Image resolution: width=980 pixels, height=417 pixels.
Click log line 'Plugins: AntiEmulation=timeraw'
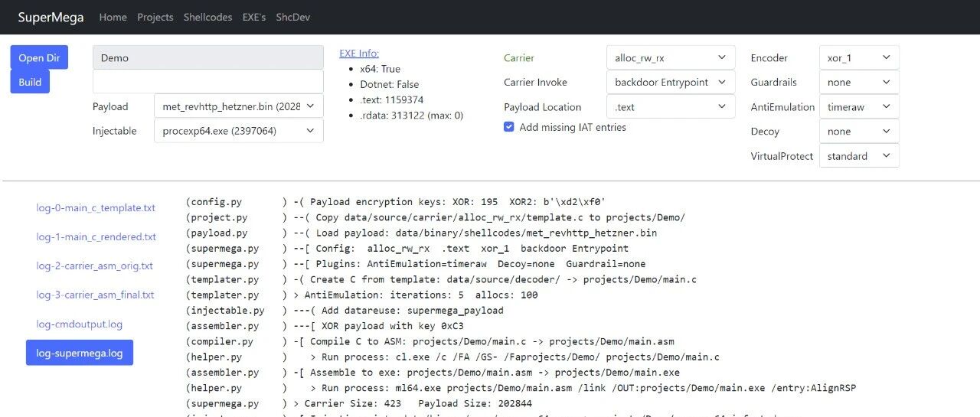click(x=415, y=264)
